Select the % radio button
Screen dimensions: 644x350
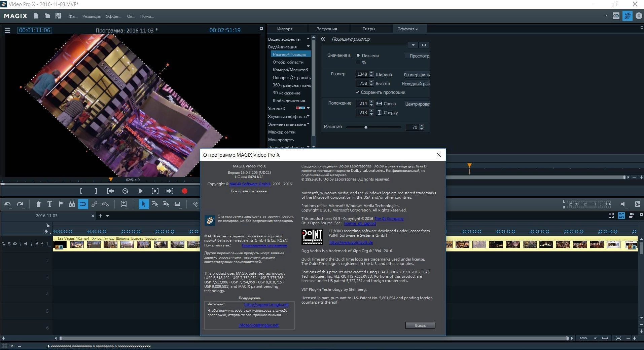358,62
